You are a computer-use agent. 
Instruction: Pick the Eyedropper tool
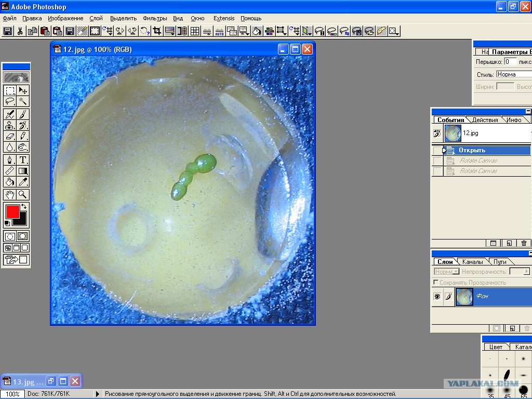click(23, 182)
